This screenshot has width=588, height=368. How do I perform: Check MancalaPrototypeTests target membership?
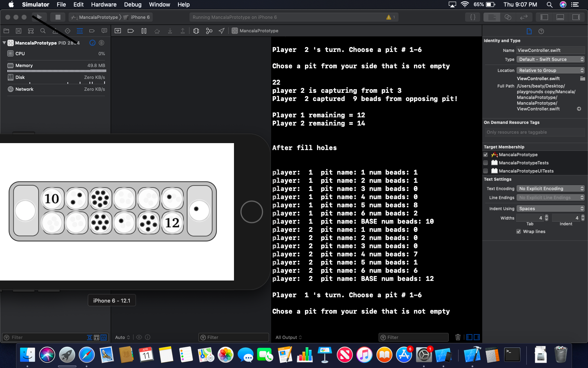(486, 163)
